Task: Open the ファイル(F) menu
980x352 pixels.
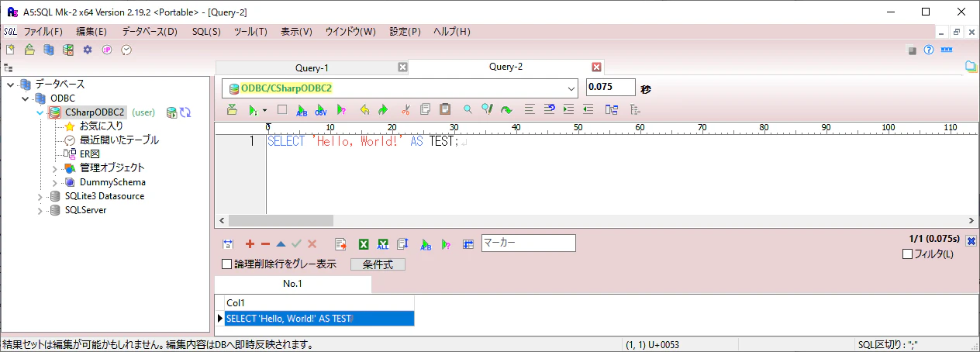Action: click(43, 32)
